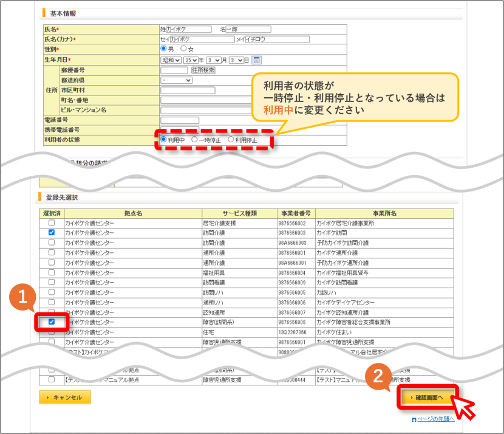Click the キャンセル button
504x434 pixels.
tap(65, 398)
